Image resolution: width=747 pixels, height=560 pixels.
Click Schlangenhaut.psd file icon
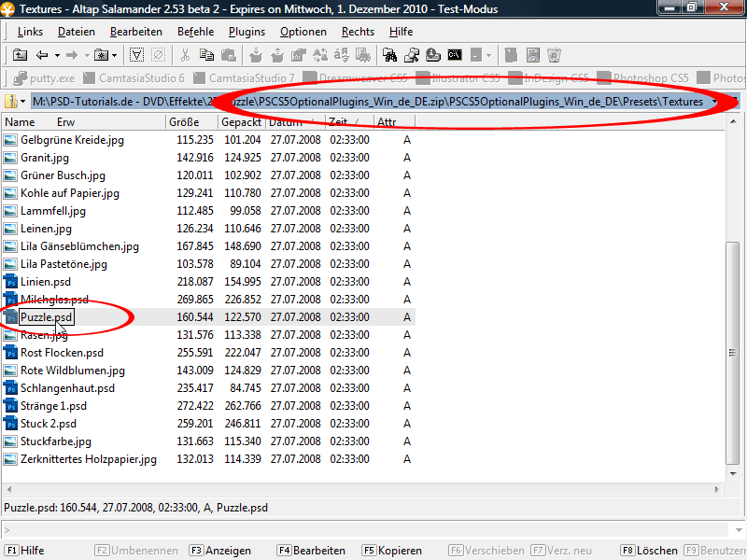10,388
